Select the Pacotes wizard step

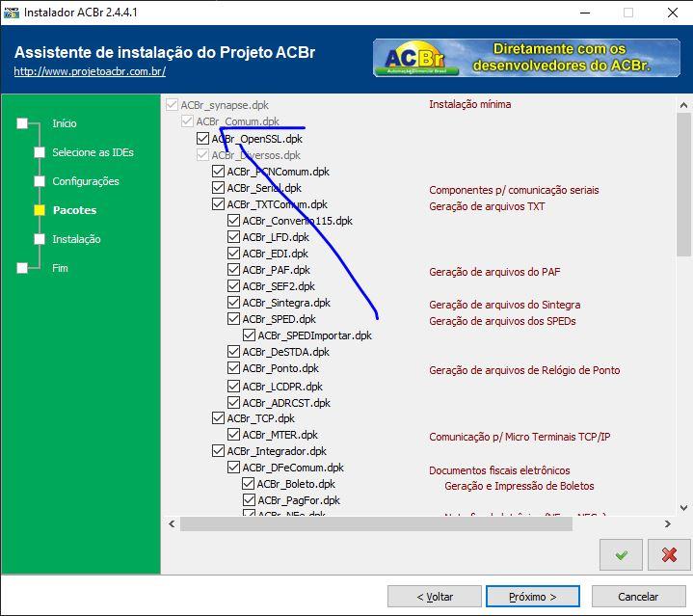(74, 210)
